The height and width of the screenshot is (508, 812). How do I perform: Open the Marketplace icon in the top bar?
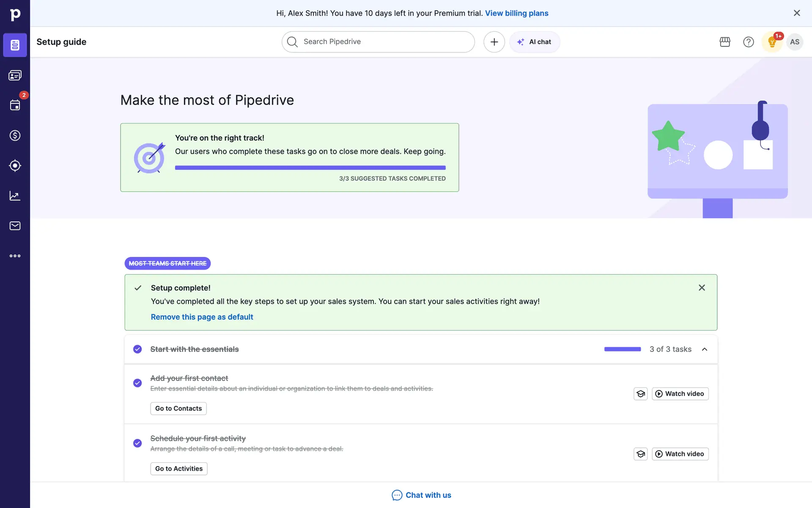(x=725, y=42)
